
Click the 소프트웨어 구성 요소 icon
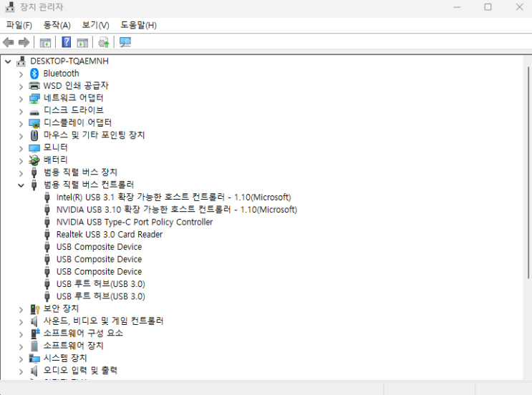[34, 333]
